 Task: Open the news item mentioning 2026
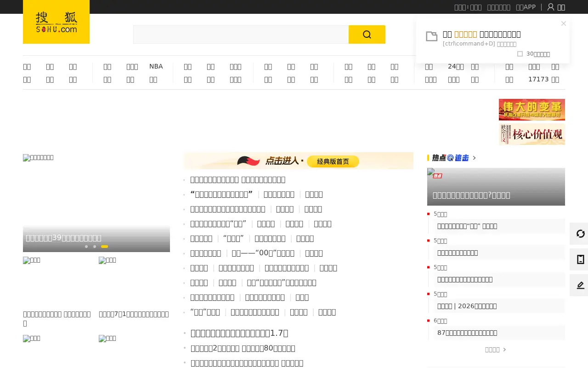(467, 306)
